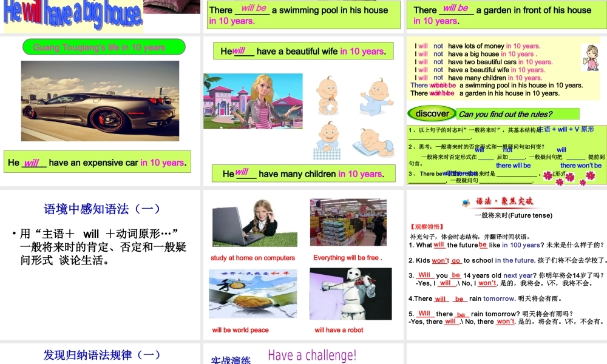Image resolution: width=607 pixels, height=364 pixels.
Task: Select the caption "will be world peace"
Action: (x=240, y=330)
